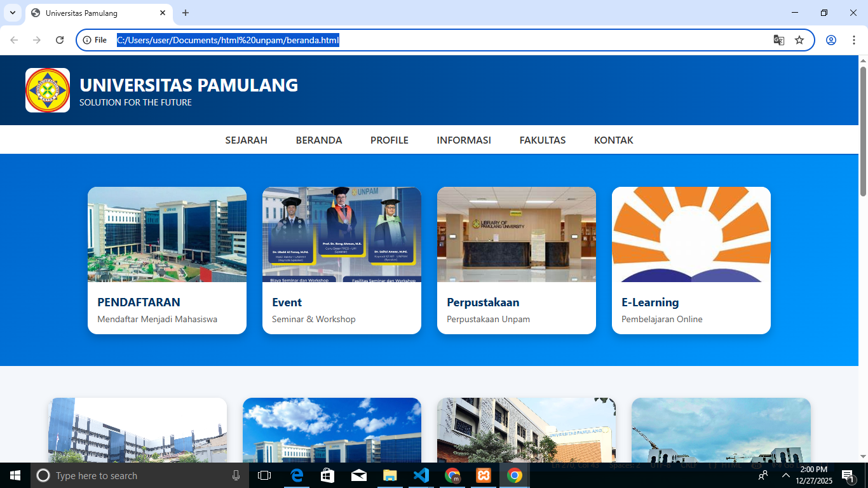Open a new browser tab
Image resolution: width=868 pixels, height=488 pixels.
(x=186, y=13)
